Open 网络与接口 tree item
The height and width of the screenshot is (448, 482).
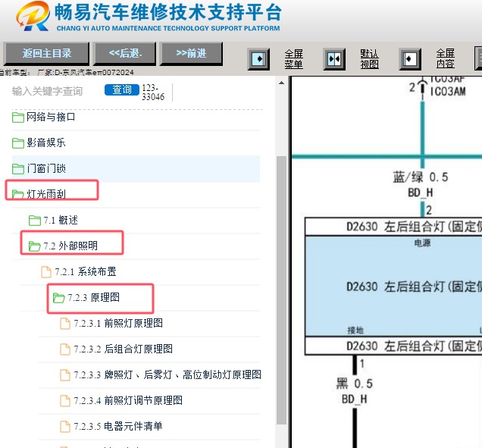(51, 117)
